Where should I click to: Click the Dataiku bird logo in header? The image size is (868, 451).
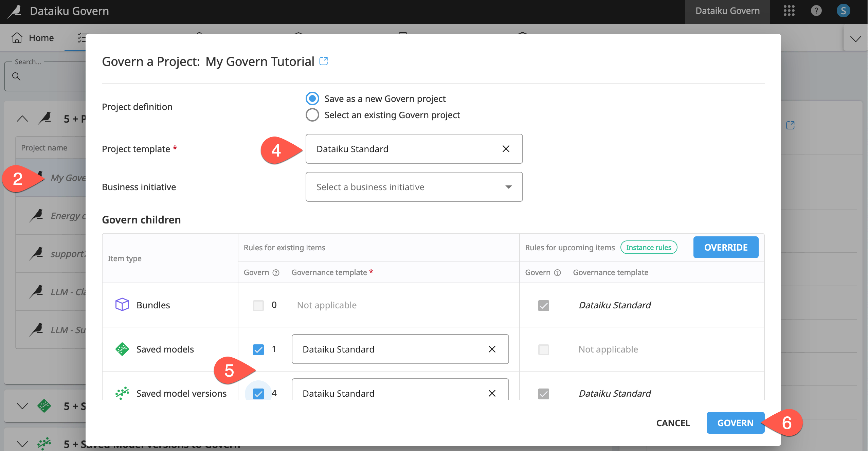pos(15,11)
